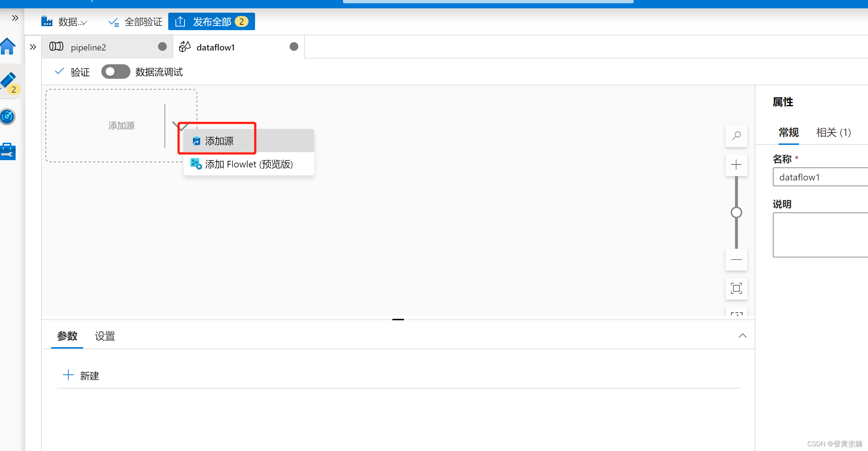
Task: Open the Home icon in sidebar
Action: tap(8, 46)
